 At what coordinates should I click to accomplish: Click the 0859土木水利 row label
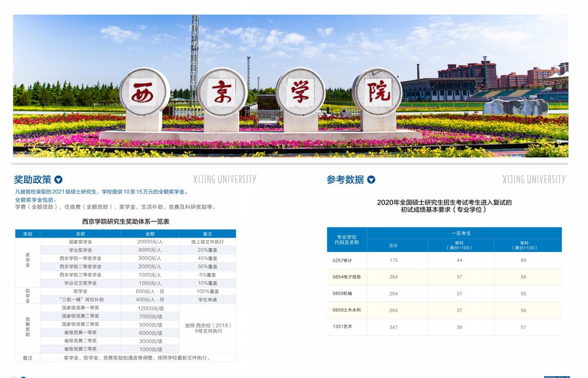click(347, 310)
